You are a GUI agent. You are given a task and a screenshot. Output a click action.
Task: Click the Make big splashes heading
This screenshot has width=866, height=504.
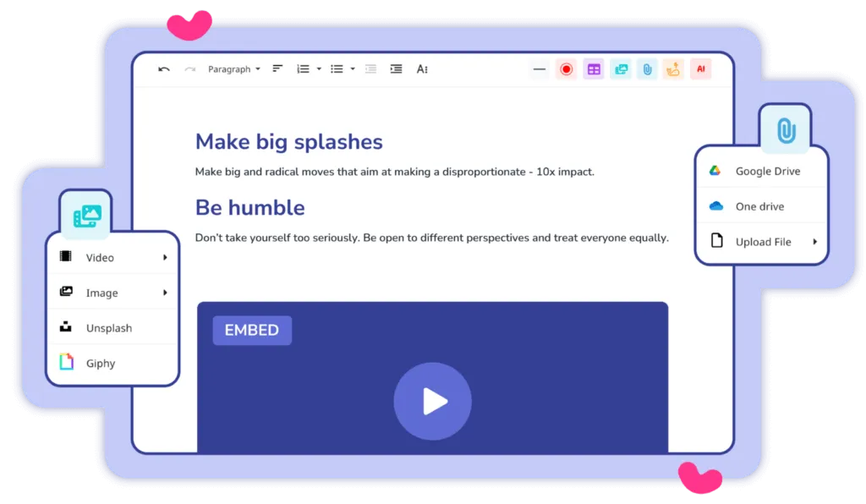(289, 142)
